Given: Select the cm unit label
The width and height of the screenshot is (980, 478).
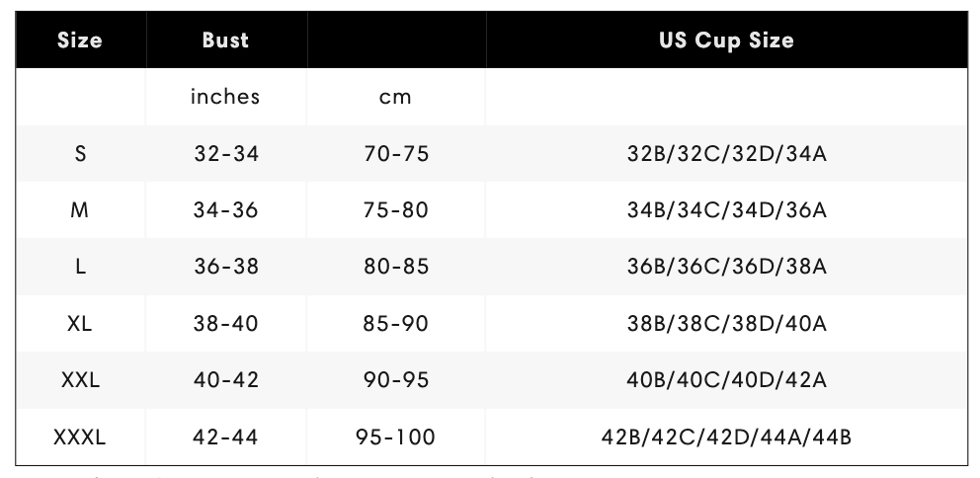Looking at the screenshot, I should click(x=395, y=97).
